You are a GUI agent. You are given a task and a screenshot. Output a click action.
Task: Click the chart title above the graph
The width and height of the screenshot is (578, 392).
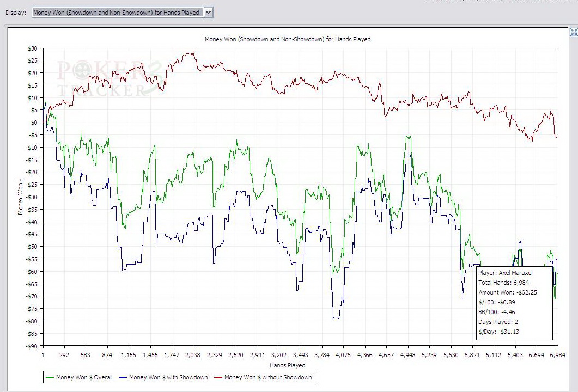[288, 39]
